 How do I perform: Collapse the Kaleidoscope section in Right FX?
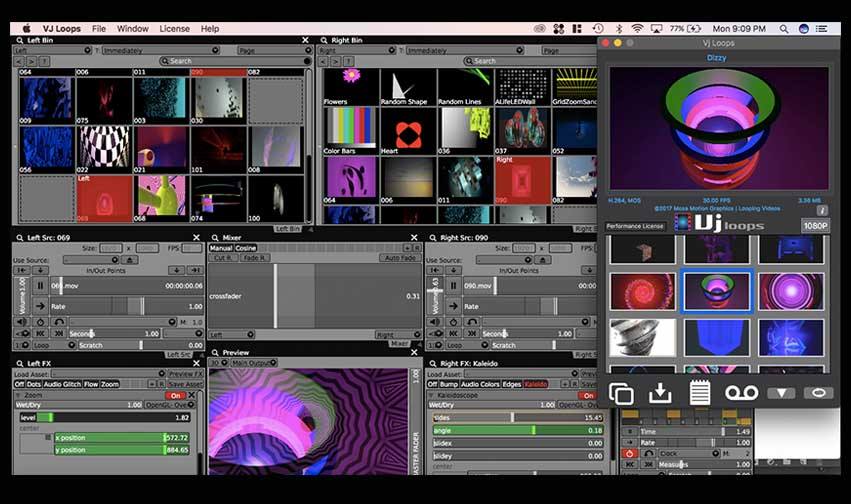coord(432,395)
